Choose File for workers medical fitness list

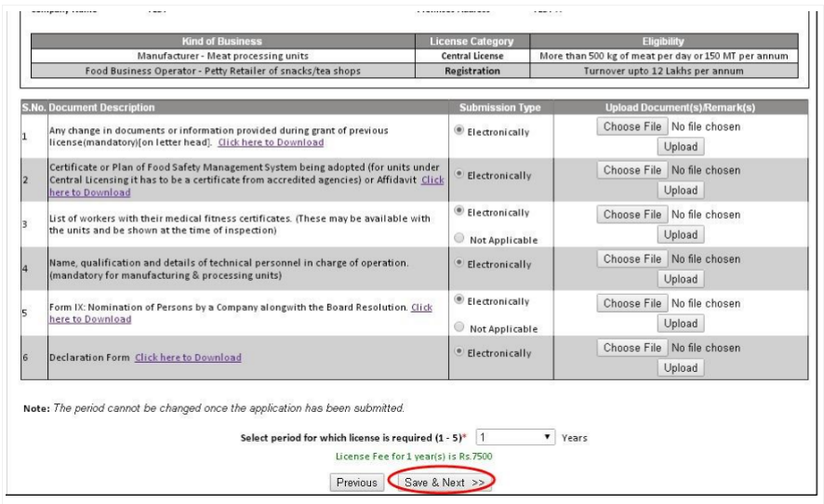(631, 215)
